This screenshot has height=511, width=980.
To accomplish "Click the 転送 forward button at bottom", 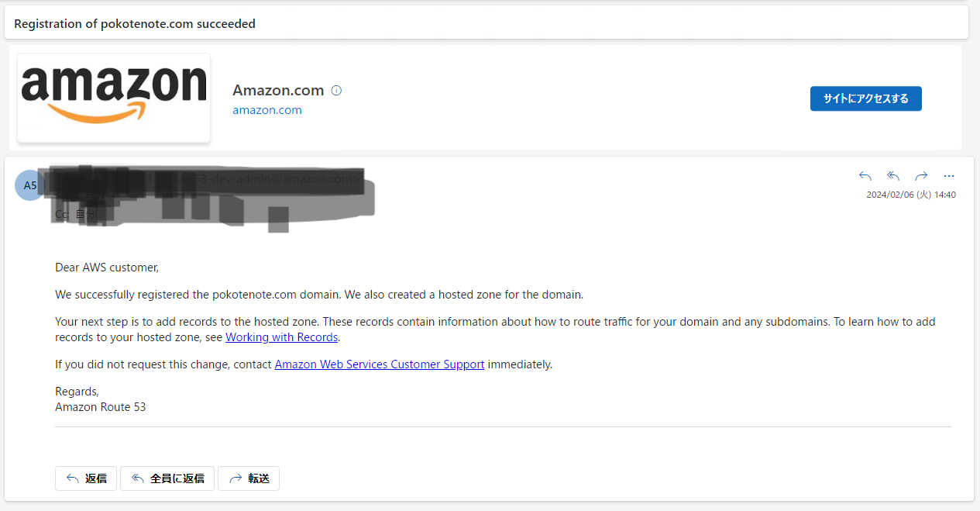I will tap(249, 478).
